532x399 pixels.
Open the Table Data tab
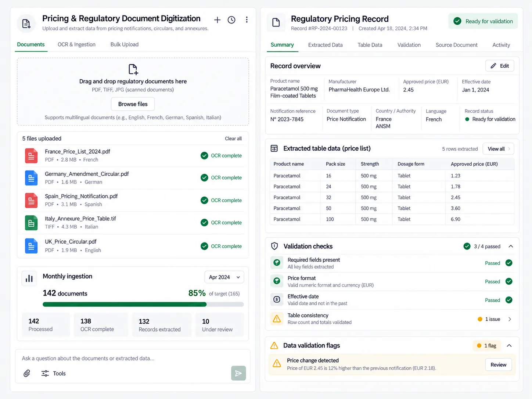point(370,45)
